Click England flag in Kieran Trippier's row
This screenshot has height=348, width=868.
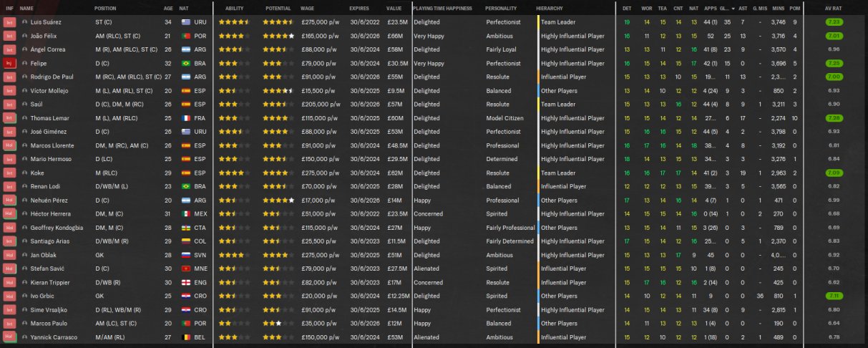coord(185,281)
